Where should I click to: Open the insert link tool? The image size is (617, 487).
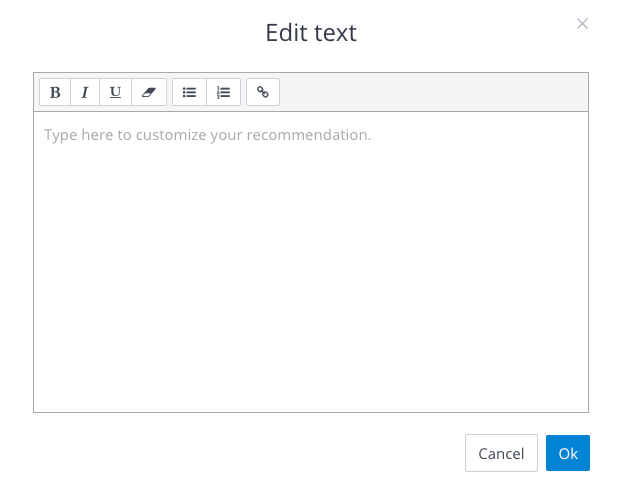coord(263,92)
